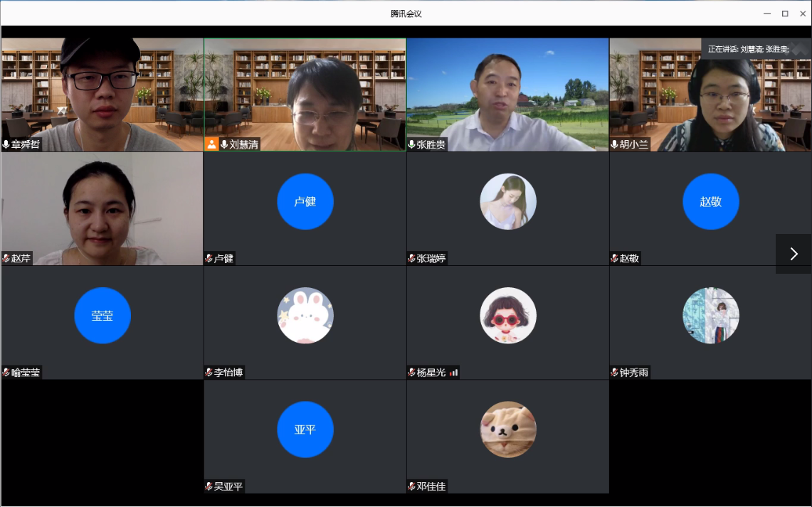812x507 pixels.
Task: Go to next page of participants
Action: [x=793, y=254]
